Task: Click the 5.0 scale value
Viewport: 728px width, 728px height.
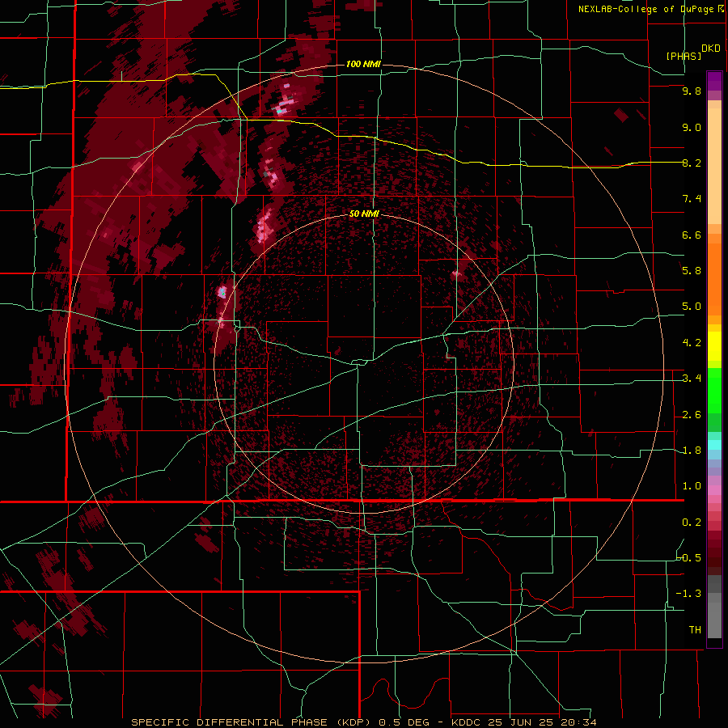Action: [692, 307]
